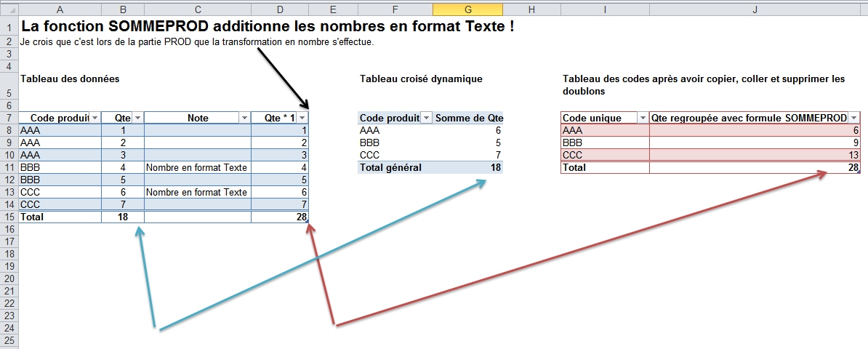This screenshot has width=868, height=349.
Task: Open the Qte column filter dropdown
Action: (x=137, y=118)
